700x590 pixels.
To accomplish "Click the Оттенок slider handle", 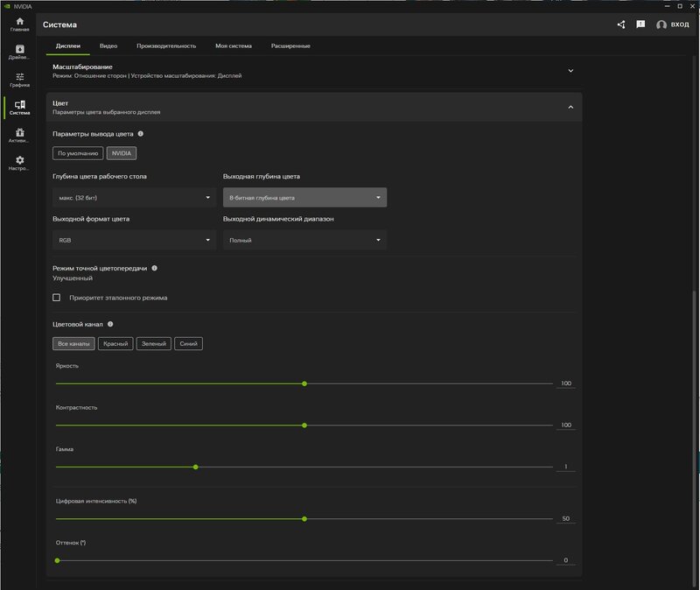I will [x=57, y=560].
